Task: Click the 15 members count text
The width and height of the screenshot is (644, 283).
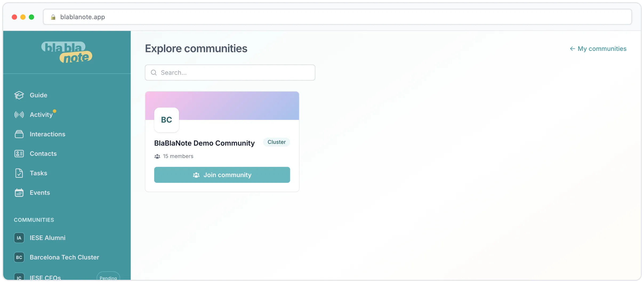Action: coord(178,156)
